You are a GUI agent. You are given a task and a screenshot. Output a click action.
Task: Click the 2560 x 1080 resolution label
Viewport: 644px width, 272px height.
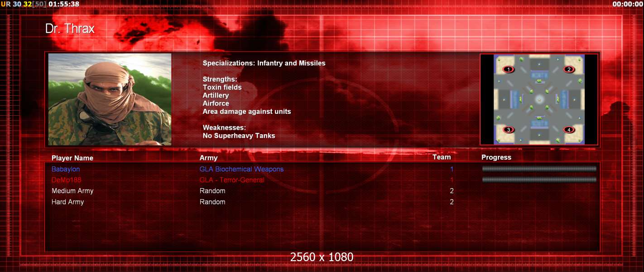pos(322,257)
